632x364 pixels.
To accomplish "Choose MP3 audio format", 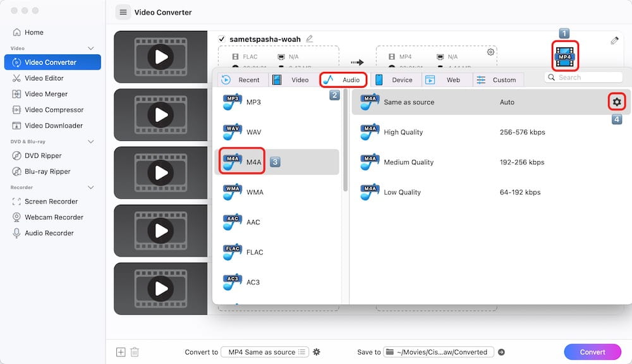I will 277,102.
